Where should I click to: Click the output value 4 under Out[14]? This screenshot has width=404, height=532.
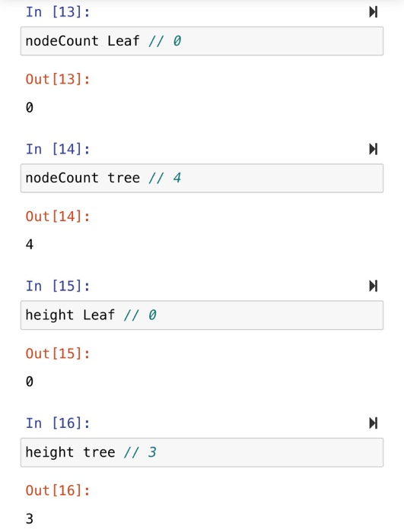30,245
